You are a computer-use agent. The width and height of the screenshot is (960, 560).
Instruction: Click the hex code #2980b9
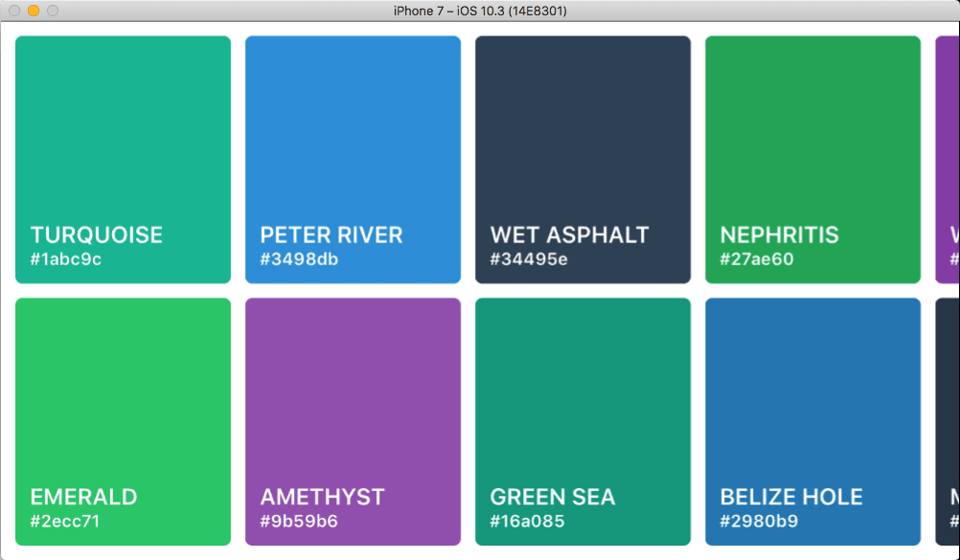755,521
